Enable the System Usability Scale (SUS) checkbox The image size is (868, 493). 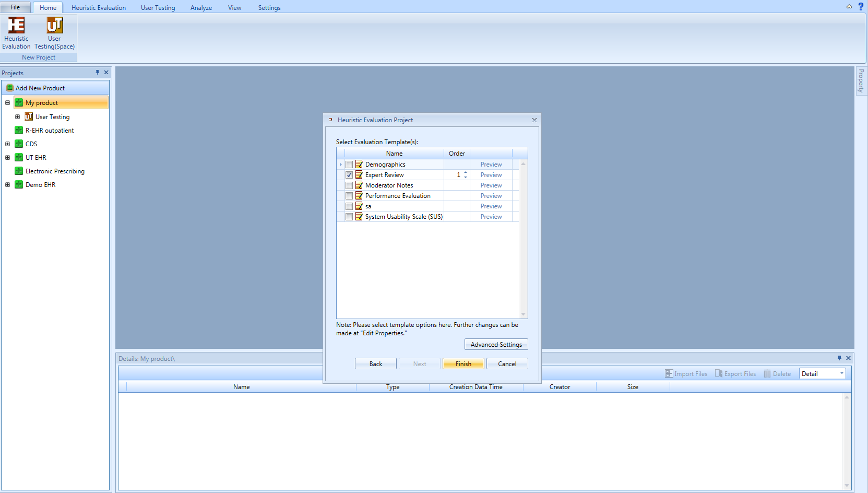349,217
